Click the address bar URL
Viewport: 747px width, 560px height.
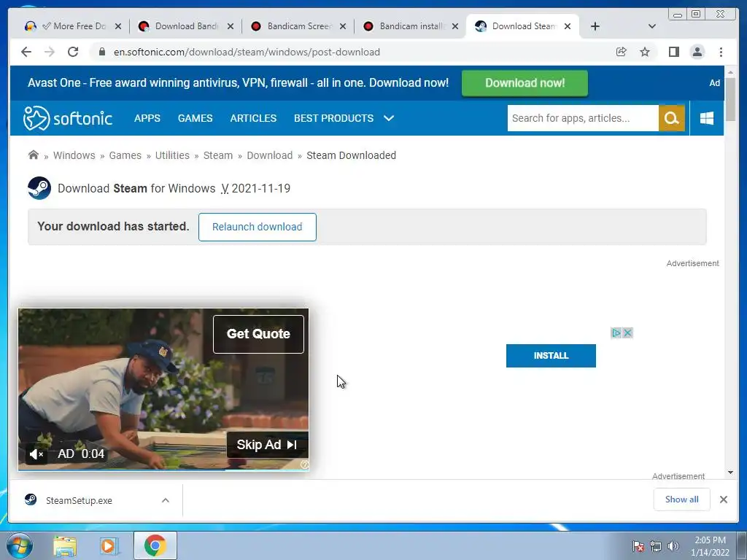click(247, 52)
